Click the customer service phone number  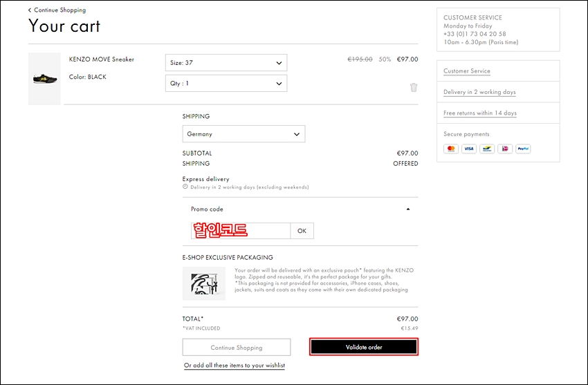[475, 34]
